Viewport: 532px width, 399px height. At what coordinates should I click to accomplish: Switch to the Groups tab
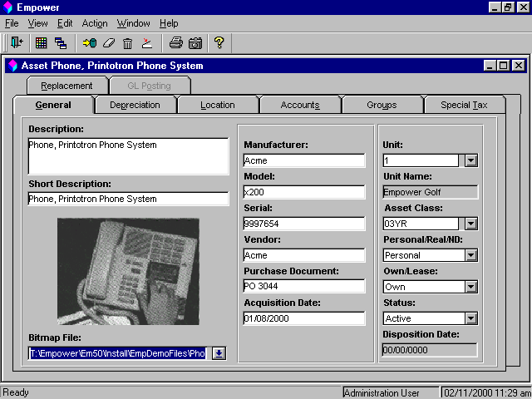[382, 105]
